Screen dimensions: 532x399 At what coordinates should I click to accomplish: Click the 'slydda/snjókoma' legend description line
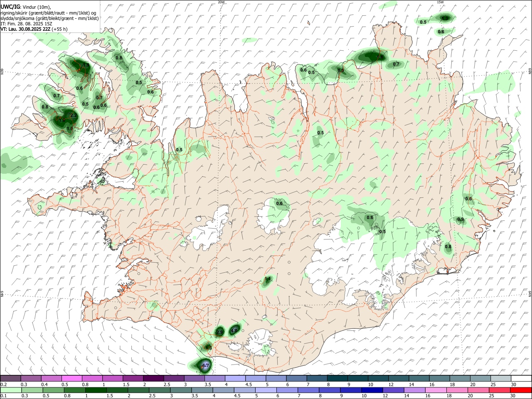tap(49, 18)
